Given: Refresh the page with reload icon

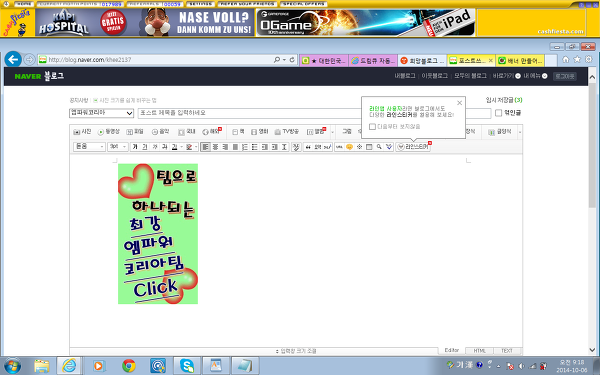Looking at the screenshot, I should click(292, 60).
